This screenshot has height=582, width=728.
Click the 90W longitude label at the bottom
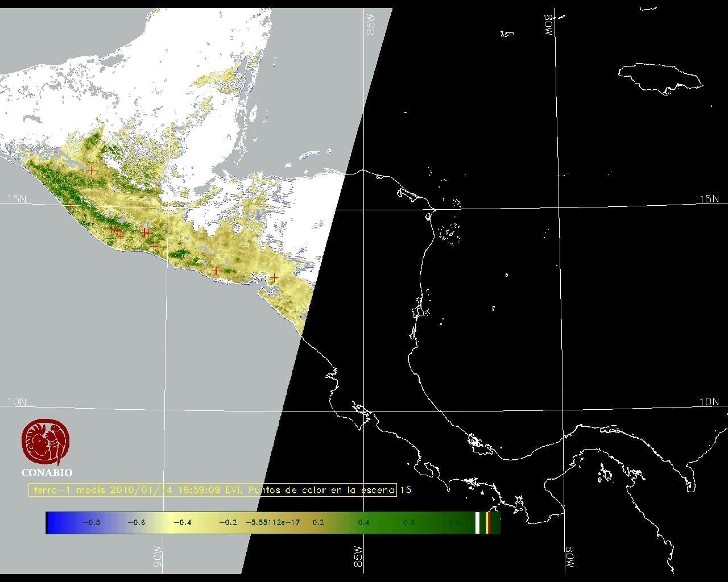158,556
